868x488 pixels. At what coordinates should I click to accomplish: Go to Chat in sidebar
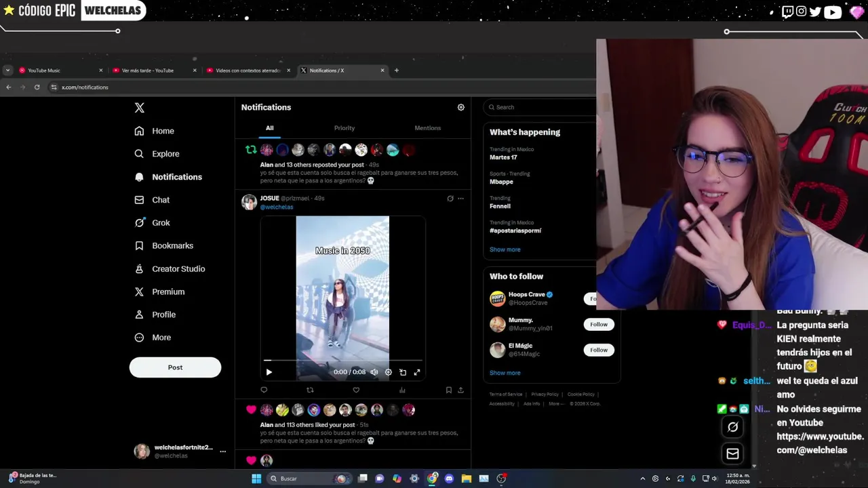pyautogui.click(x=152, y=200)
